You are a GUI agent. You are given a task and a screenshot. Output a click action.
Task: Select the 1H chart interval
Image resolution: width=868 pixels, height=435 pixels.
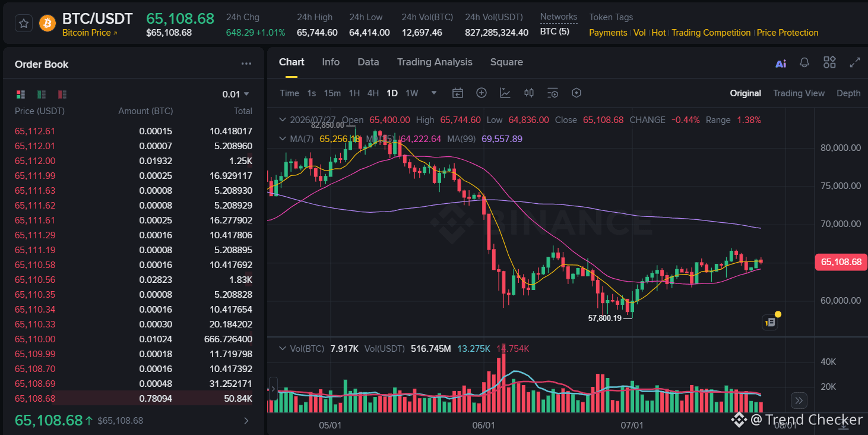[x=354, y=93]
